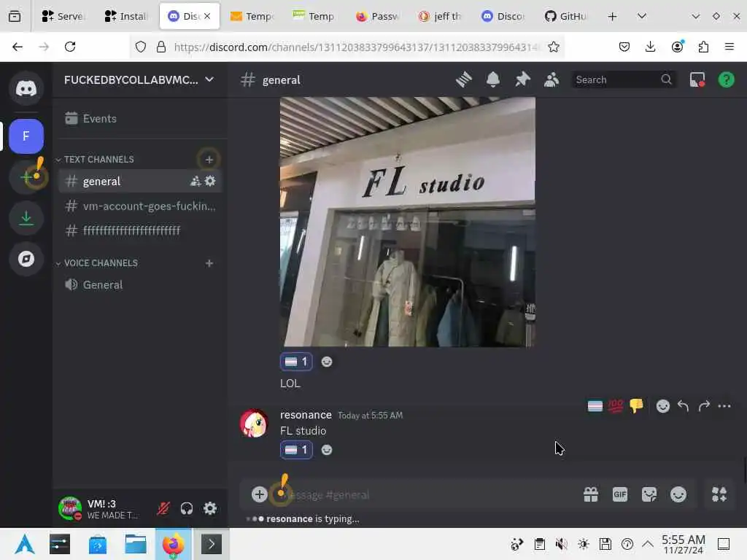This screenshot has height=560, width=747.
Task: React with thumbs down in hover toolbar
Action: point(636,406)
